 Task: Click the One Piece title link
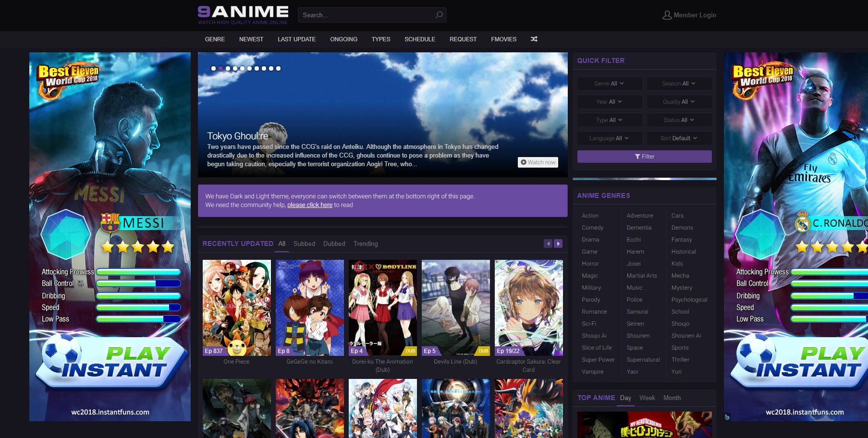click(x=236, y=362)
